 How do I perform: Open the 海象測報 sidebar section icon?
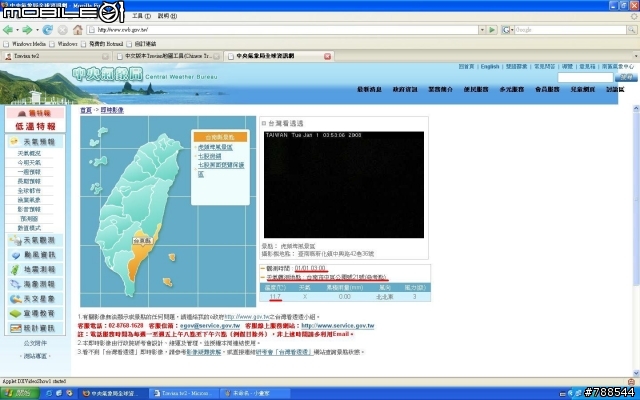tap(16, 284)
